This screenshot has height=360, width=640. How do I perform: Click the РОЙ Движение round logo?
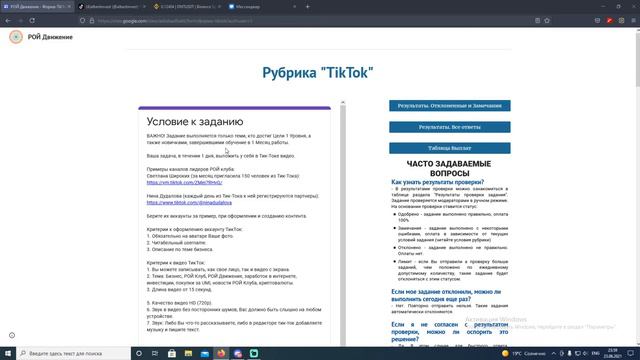pyautogui.click(x=16, y=37)
